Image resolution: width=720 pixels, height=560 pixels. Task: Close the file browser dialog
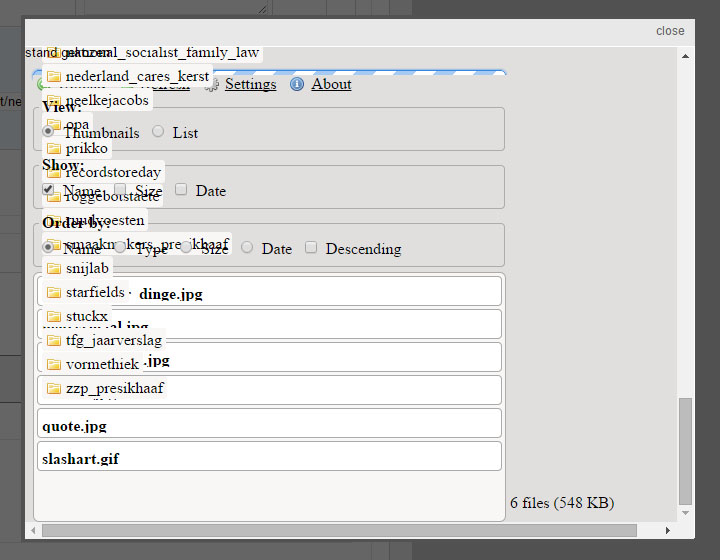[670, 31]
